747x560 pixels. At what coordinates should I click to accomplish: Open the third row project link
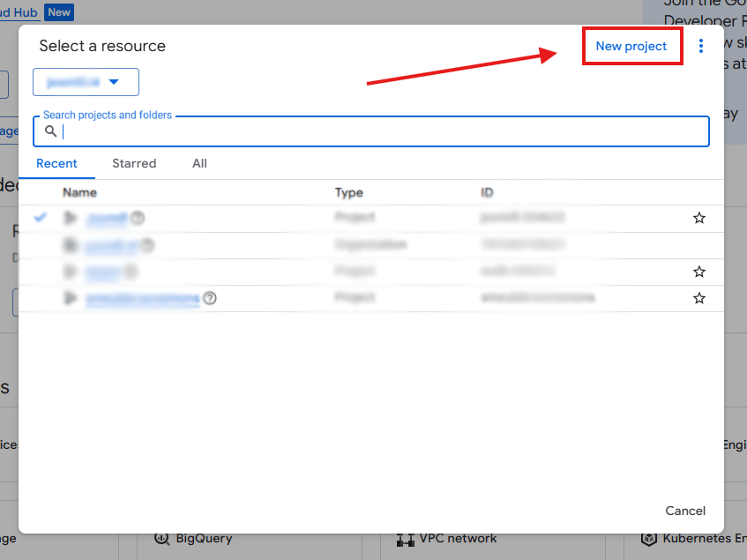pos(103,272)
